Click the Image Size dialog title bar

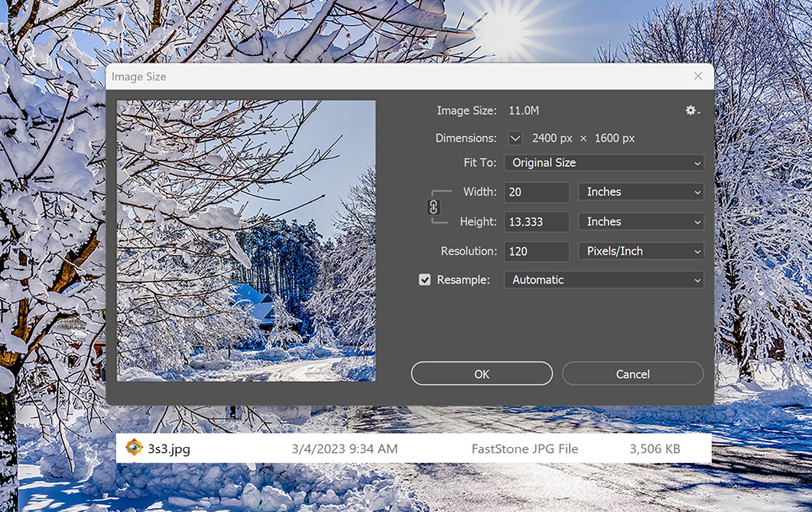(382, 77)
